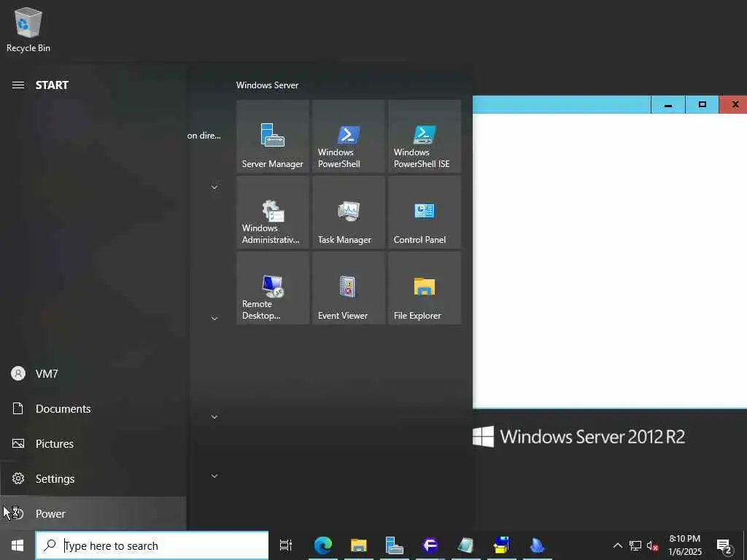The width and height of the screenshot is (747, 560).
Task: Click the Windows Start button
Action: [x=18, y=545]
